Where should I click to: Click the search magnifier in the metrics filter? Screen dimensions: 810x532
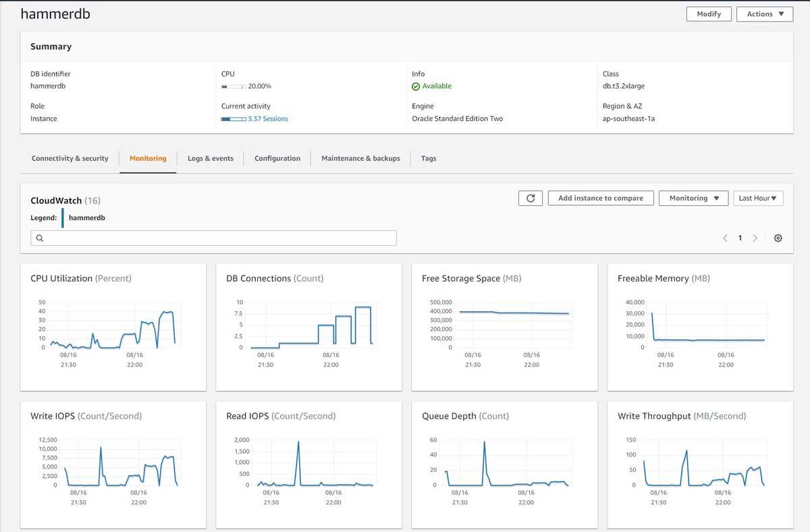[x=39, y=238]
